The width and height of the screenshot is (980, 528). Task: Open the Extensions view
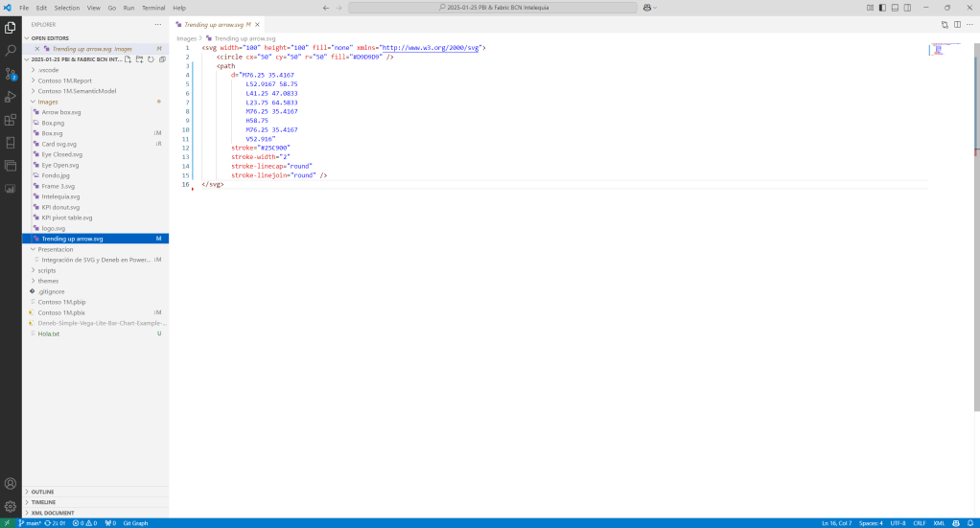click(11, 120)
